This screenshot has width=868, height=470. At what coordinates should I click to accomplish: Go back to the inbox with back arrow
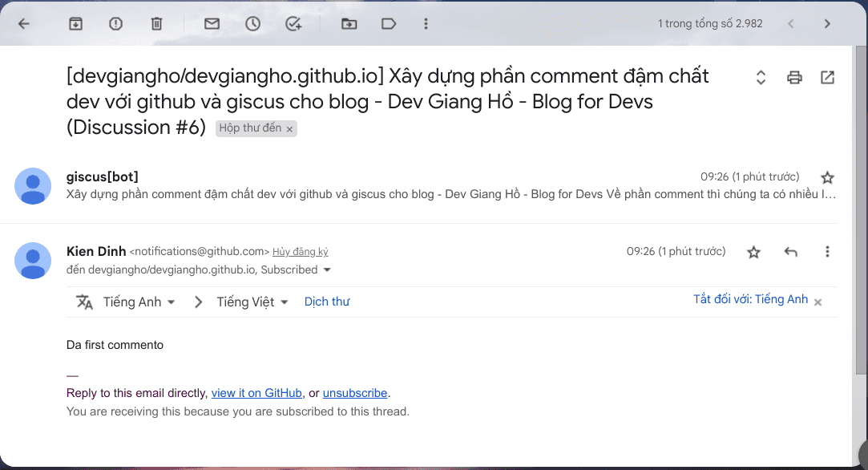(24, 24)
